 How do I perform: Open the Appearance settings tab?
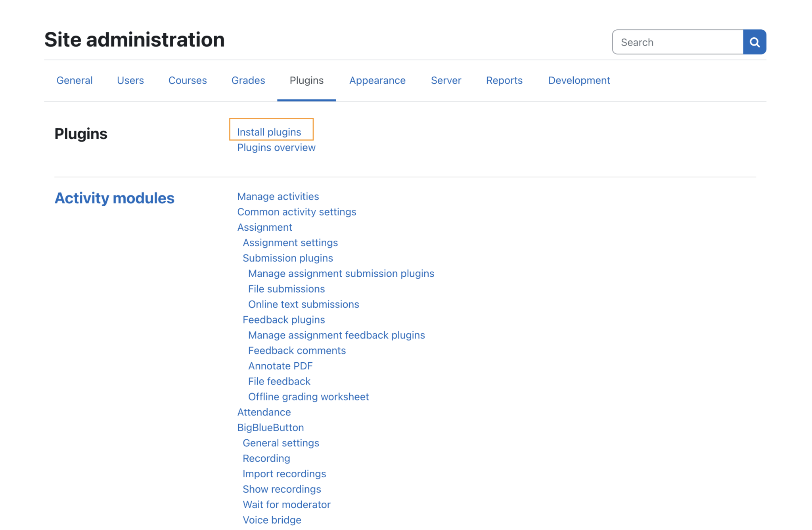coord(377,80)
